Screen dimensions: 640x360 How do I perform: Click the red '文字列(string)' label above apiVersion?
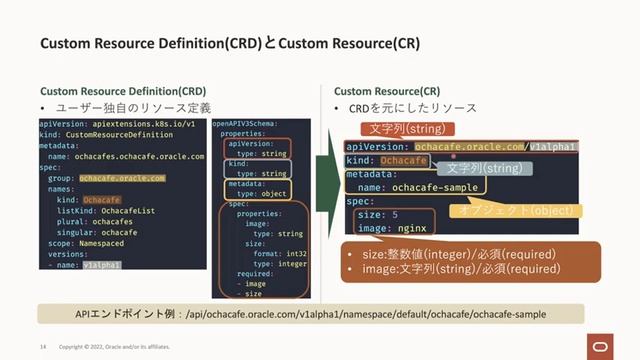(407, 129)
